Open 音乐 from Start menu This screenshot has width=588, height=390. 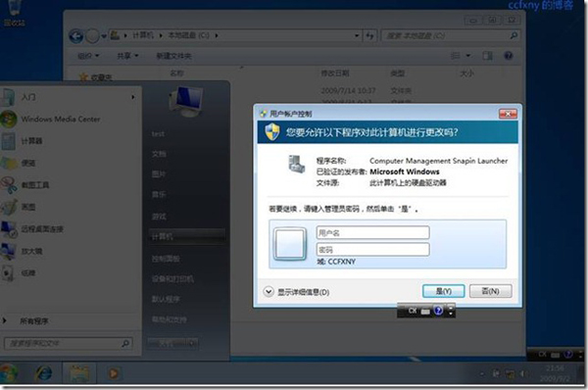pyautogui.click(x=159, y=194)
